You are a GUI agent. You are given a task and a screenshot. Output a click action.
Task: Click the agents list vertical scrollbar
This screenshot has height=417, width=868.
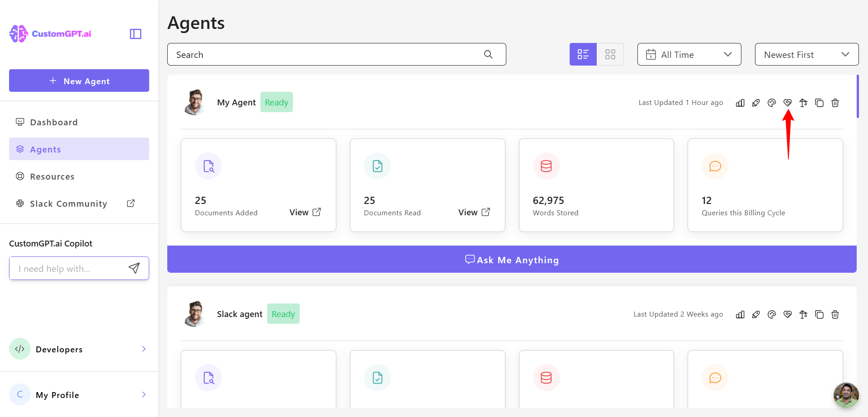[858, 96]
